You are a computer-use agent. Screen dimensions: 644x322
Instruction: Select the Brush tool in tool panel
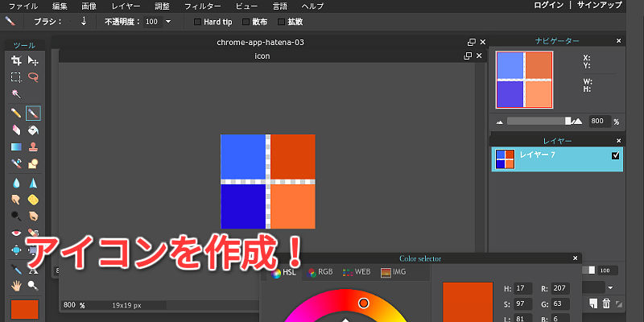tap(33, 113)
